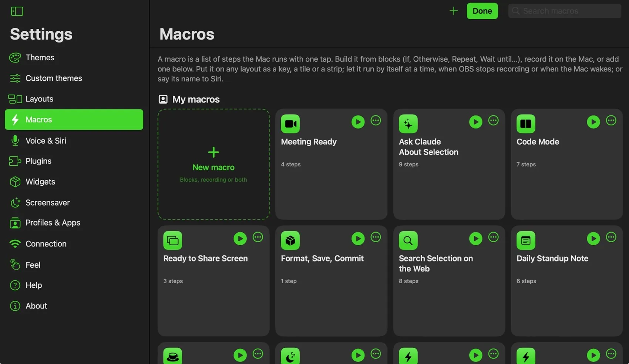Open more options for Meeting Ready

tap(376, 121)
